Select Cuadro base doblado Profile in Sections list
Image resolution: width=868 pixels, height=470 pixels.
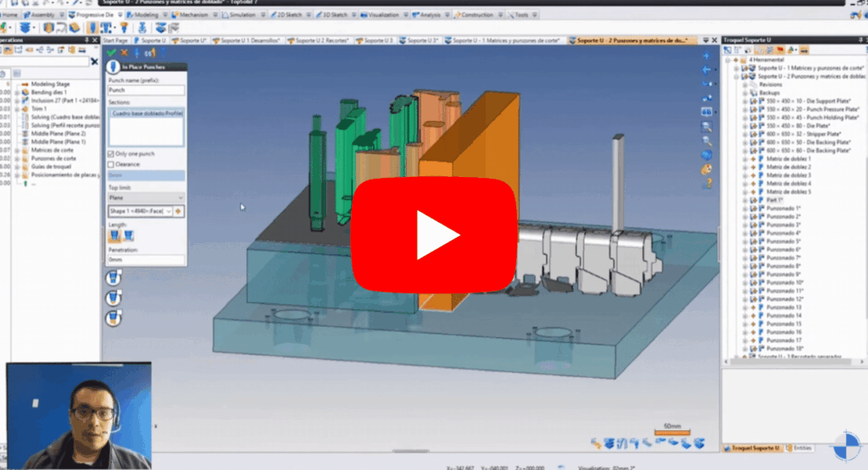tap(147, 113)
